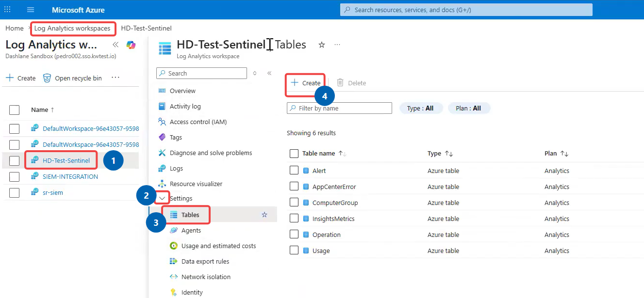Go to Home breadcrumb
The width and height of the screenshot is (644, 298).
[x=15, y=28]
